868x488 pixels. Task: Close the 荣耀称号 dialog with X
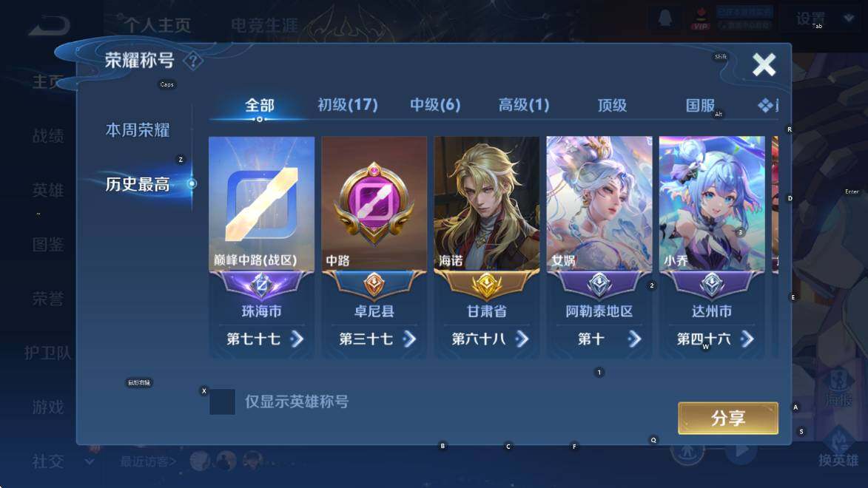[764, 65]
